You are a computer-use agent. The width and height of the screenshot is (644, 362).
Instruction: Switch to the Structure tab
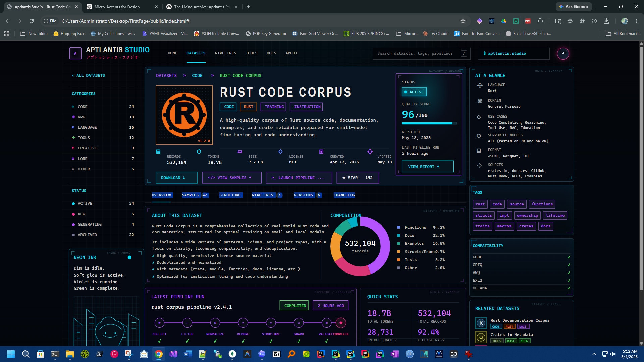click(230, 195)
